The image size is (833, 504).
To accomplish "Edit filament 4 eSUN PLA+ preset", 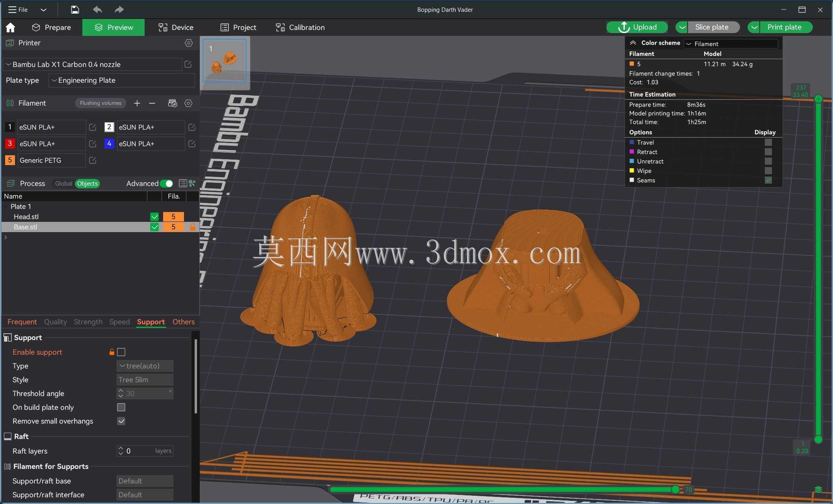I will coord(192,144).
